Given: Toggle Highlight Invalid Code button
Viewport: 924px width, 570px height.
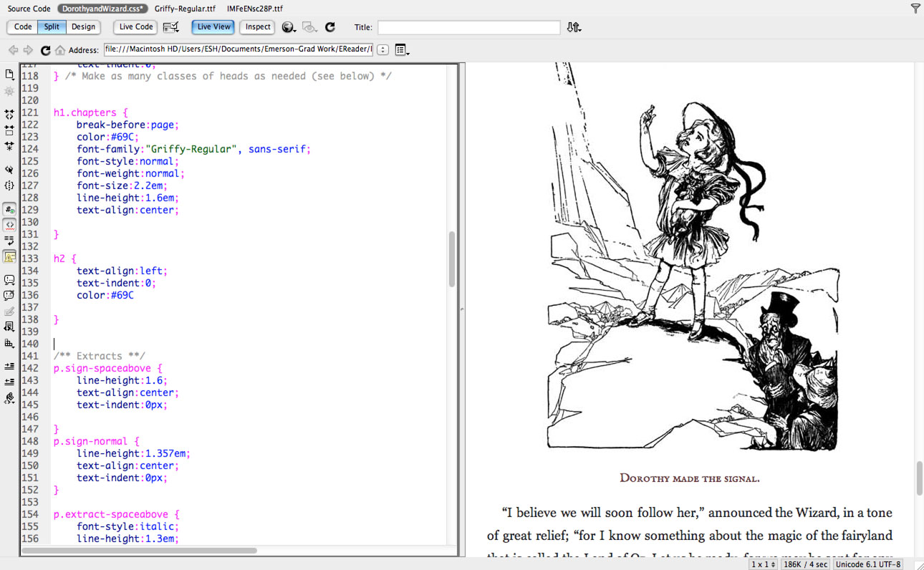Looking at the screenshot, I should click(9, 225).
